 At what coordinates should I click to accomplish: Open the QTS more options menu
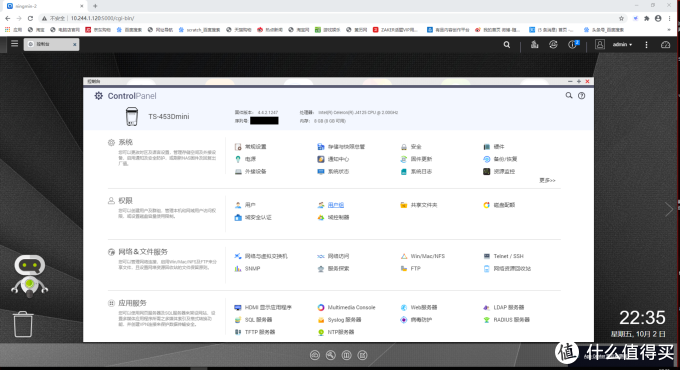pyautogui.click(x=646, y=45)
